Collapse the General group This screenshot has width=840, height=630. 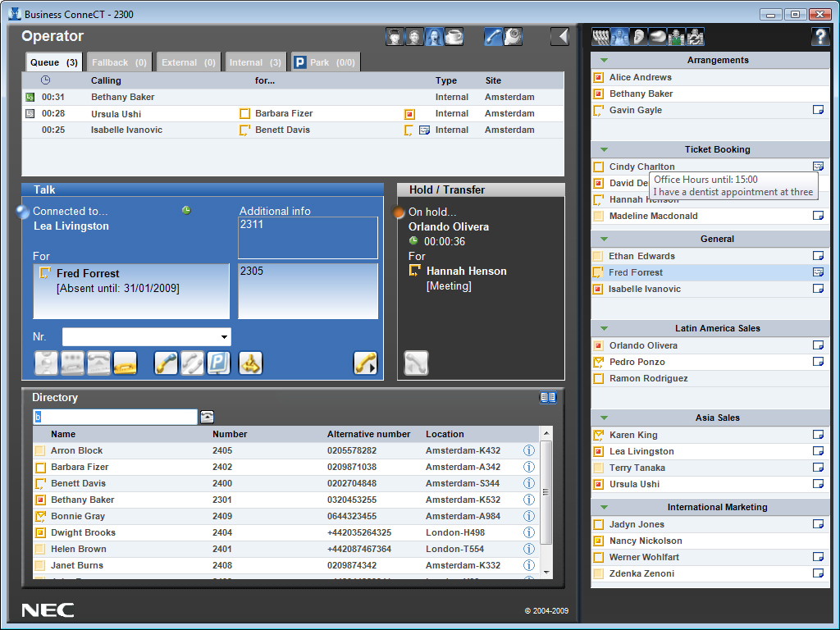click(x=605, y=239)
